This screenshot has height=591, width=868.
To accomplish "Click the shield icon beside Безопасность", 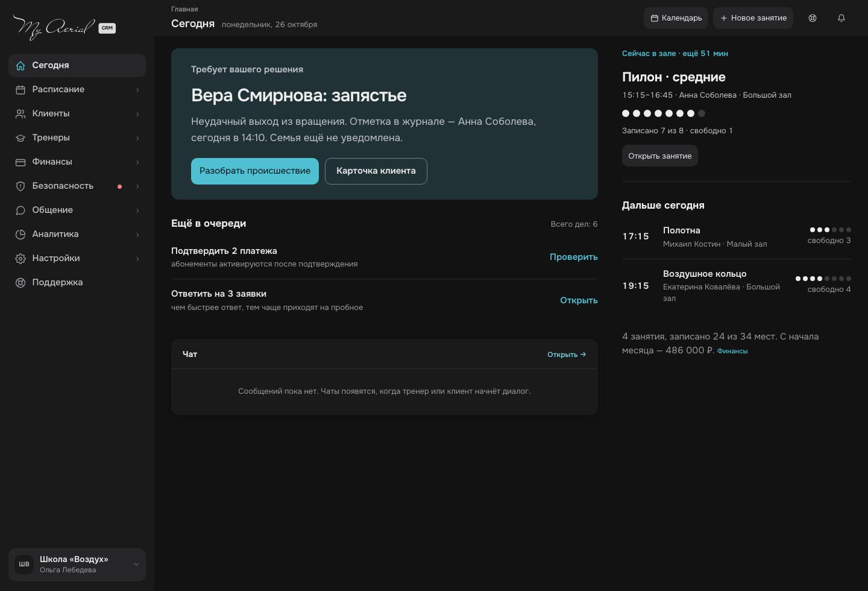I will coord(20,186).
